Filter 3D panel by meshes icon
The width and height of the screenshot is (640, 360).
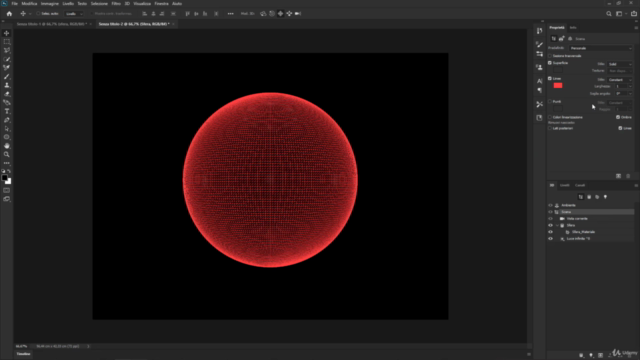[x=589, y=197]
